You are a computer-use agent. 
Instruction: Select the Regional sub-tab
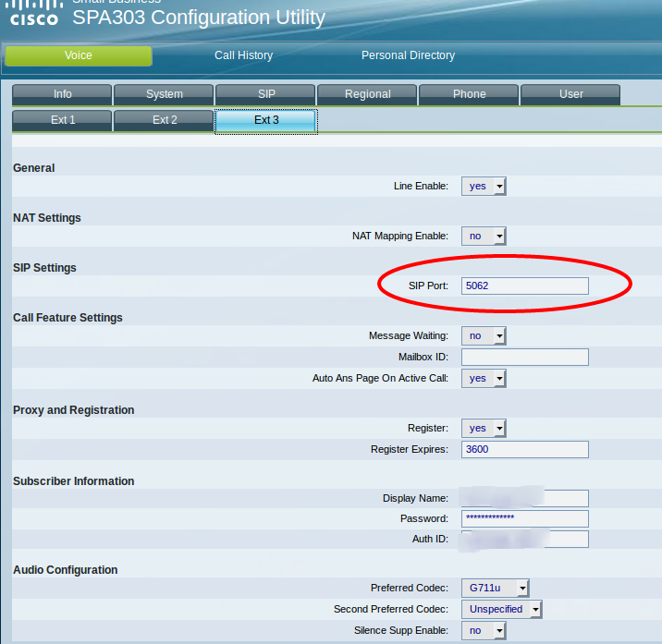367,94
